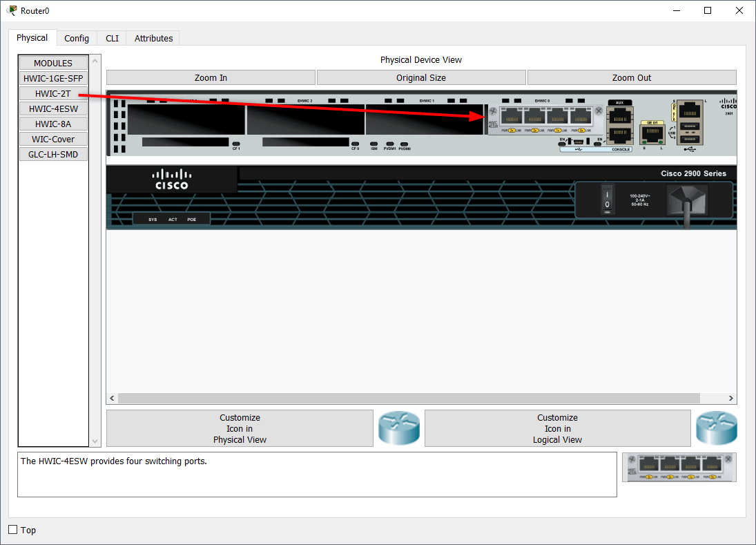Click the module list scroll down arrow
The image size is (756, 545).
[x=95, y=441]
